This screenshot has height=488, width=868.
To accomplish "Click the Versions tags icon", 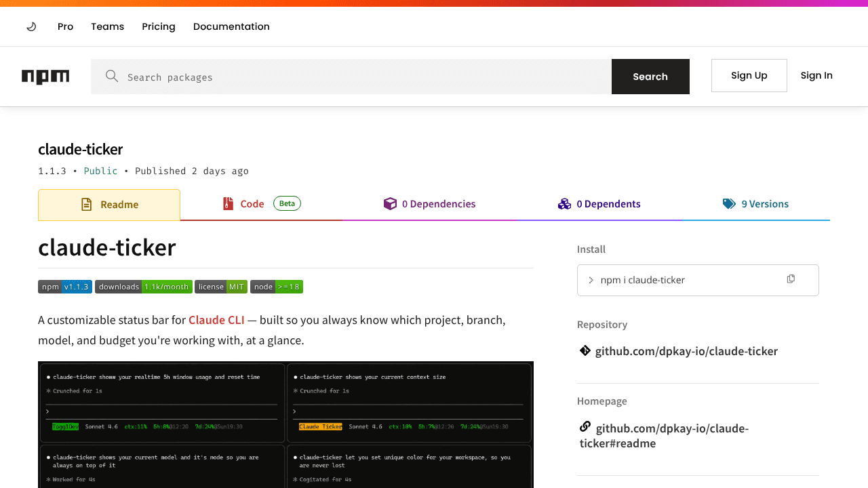I will [729, 203].
